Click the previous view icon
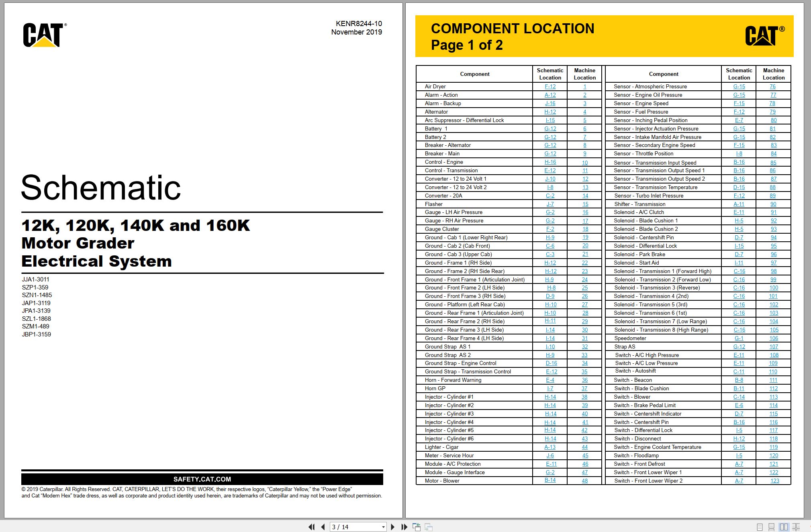The image size is (811, 532). click(x=417, y=527)
